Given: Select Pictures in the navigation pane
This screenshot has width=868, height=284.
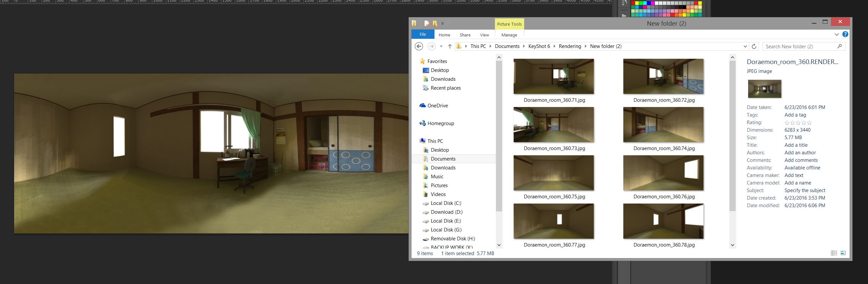Looking at the screenshot, I should pos(439,185).
